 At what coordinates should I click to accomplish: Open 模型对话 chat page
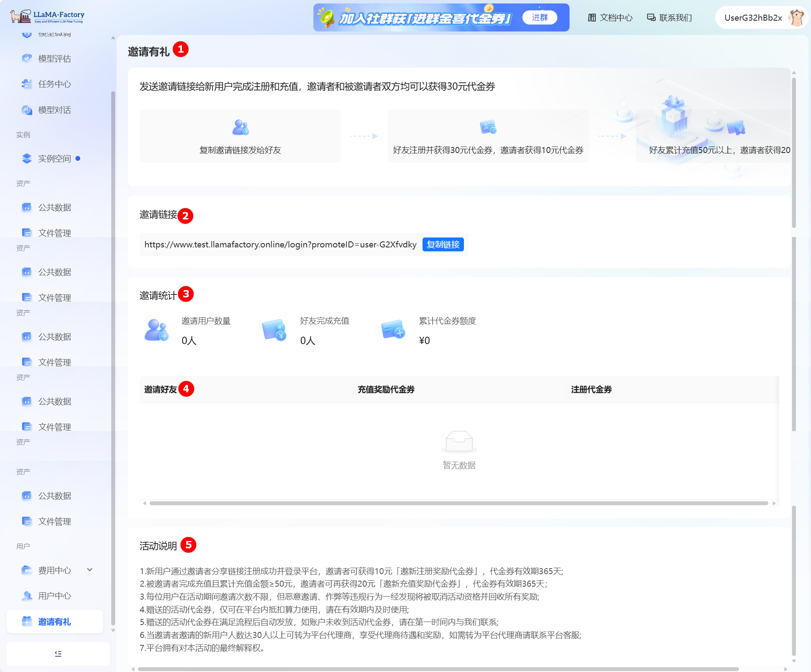coord(54,110)
